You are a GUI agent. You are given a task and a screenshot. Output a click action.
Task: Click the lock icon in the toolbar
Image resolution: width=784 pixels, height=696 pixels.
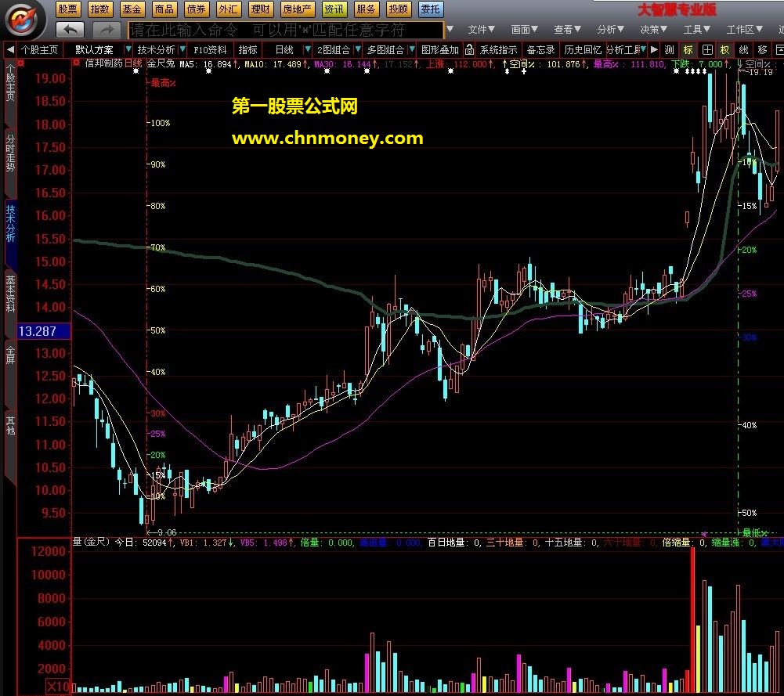point(469,50)
